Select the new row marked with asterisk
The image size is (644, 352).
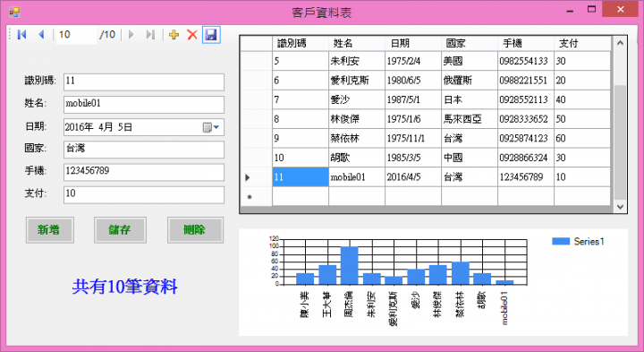(x=256, y=196)
